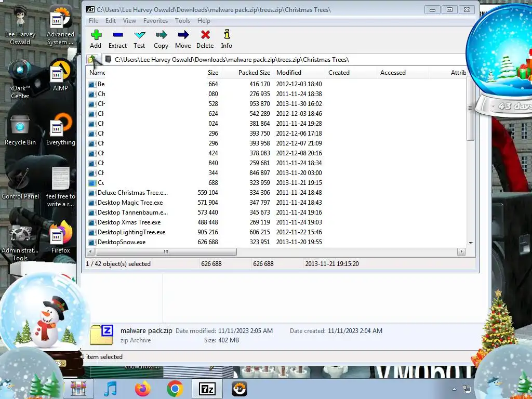Click the Copy toolbar icon

coord(161,38)
